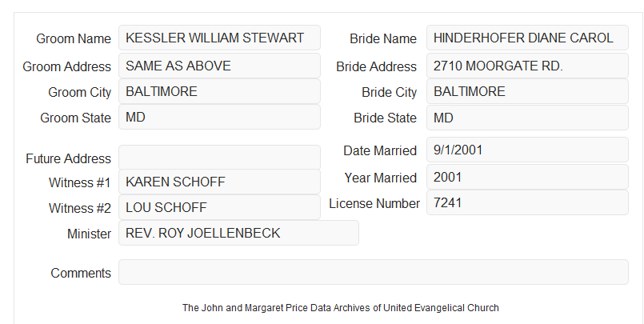This screenshot has height=324, width=644.
Task: Click the Groom Name field
Action: [219, 38]
